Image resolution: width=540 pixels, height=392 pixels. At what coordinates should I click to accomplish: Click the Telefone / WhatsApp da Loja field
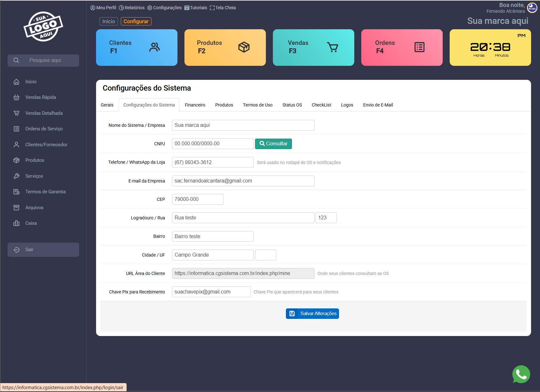click(x=213, y=162)
